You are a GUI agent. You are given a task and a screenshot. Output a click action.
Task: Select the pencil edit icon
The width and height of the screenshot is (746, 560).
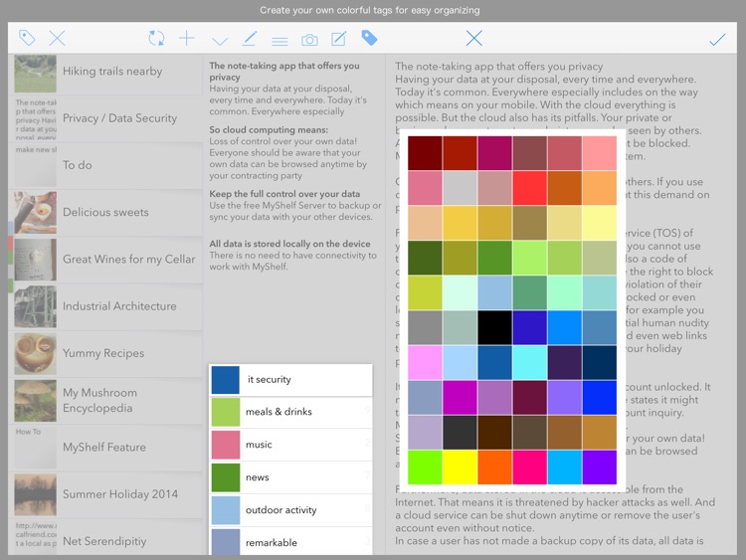pos(250,39)
